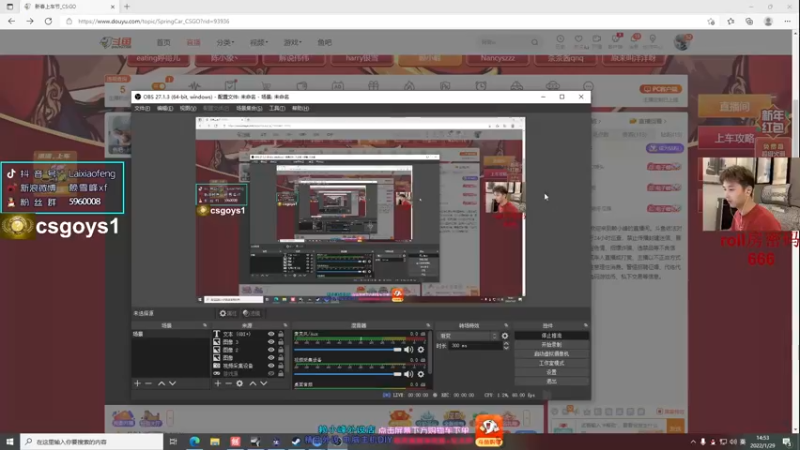Adjust the first mixer channel volume slider
Viewport: 800px width, 450px height.
click(x=348, y=349)
